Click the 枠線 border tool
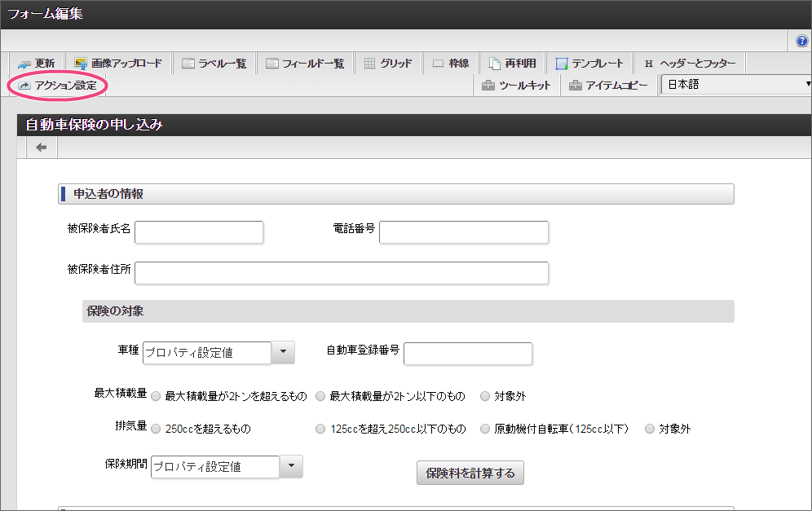This screenshot has height=511, width=812. click(450, 64)
